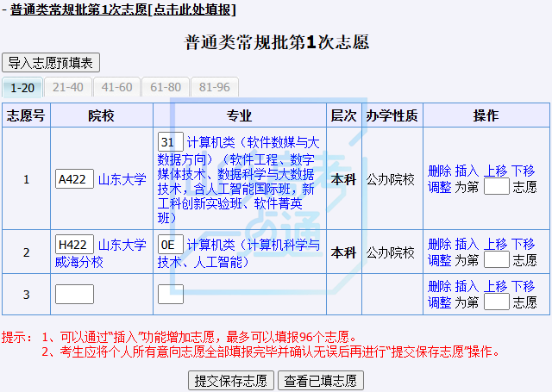Click the empty school code field in row 3
This screenshot has height=392, width=552.
pos(74,295)
